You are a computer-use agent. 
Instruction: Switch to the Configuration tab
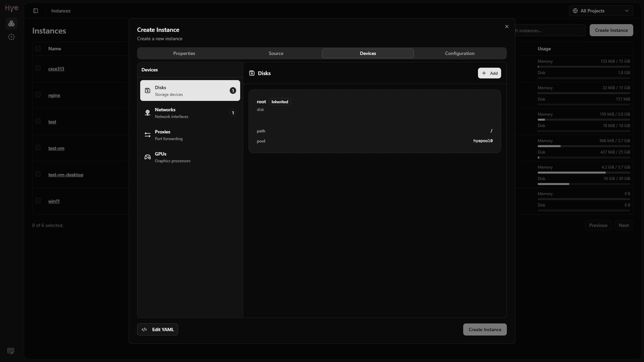pyautogui.click(x=459, y=53)
